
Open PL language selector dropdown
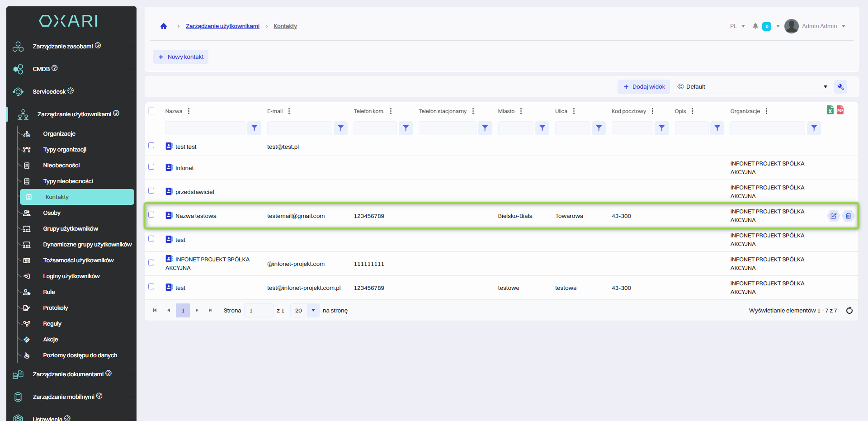[x=737, y=26]
